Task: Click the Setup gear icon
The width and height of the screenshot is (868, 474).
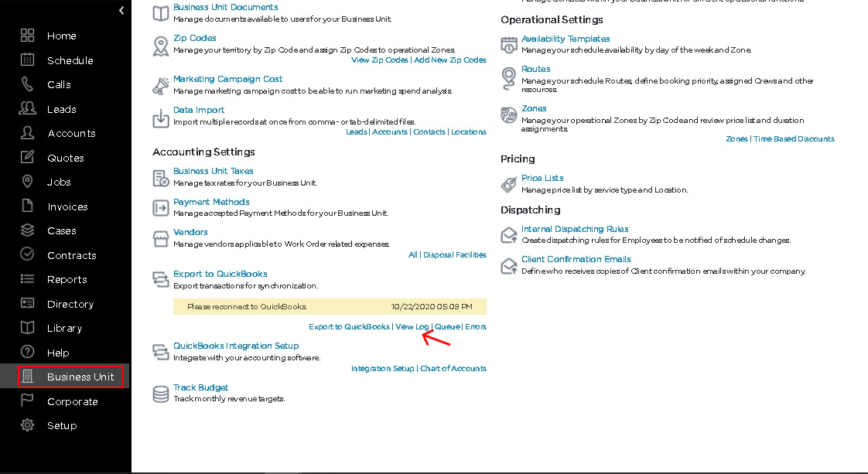Action: tap(27, 425)
